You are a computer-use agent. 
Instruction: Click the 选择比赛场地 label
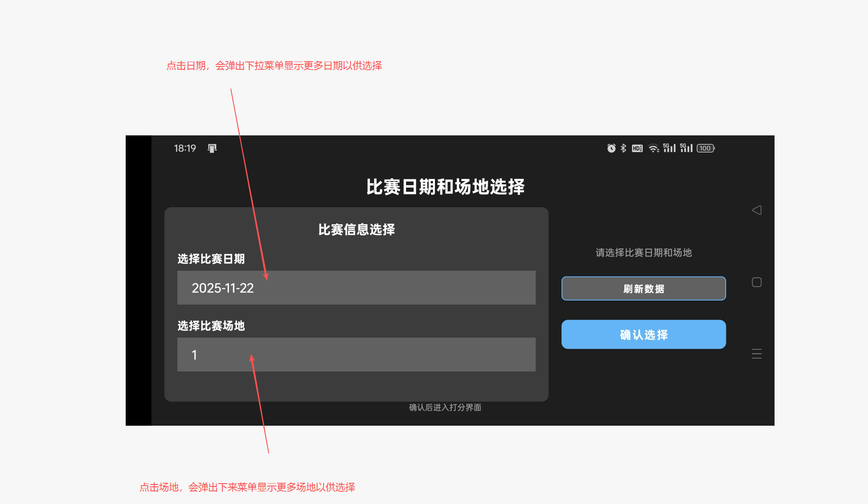[211, 326]
